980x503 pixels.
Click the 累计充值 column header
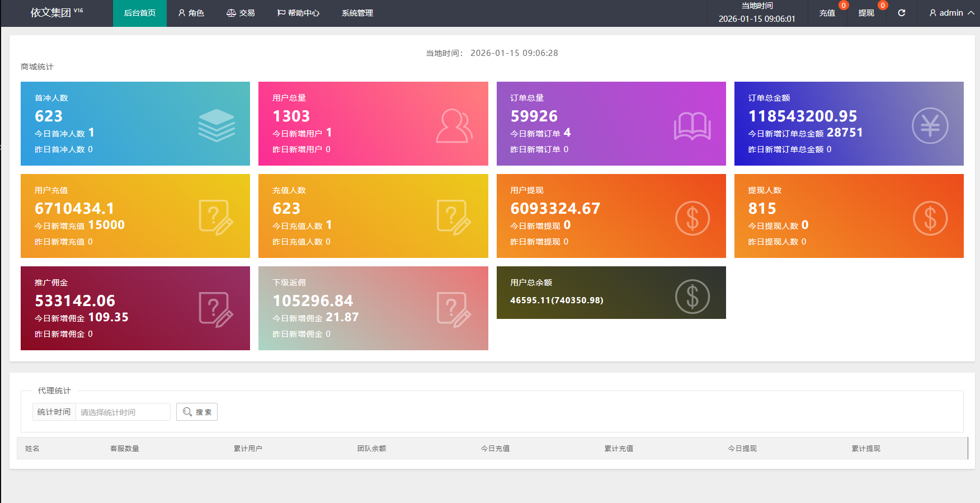(x=619, y=448)
